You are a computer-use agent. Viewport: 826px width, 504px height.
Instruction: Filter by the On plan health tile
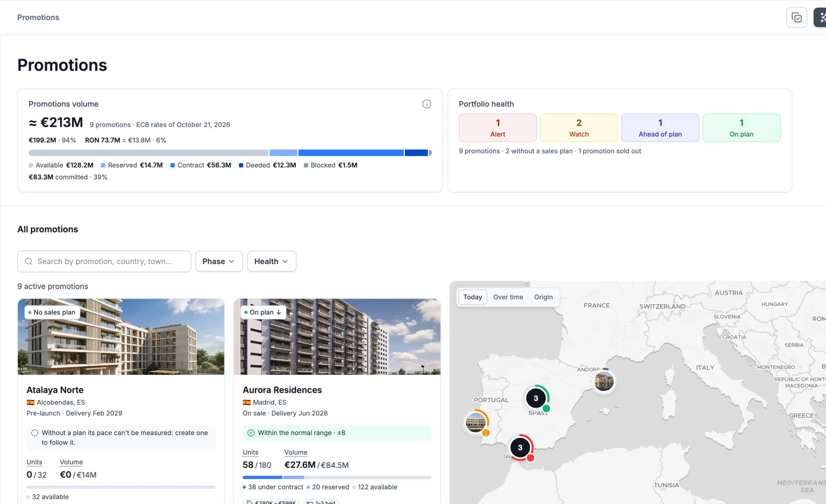point(741,128)
